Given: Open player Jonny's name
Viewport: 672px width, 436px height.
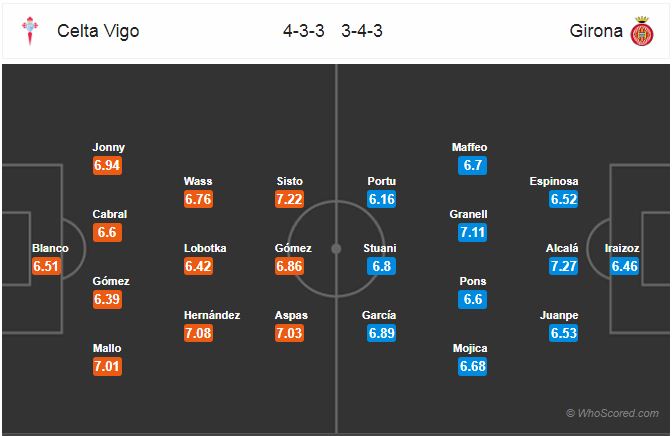Looking at the screenshot, I should coord(108,147).
